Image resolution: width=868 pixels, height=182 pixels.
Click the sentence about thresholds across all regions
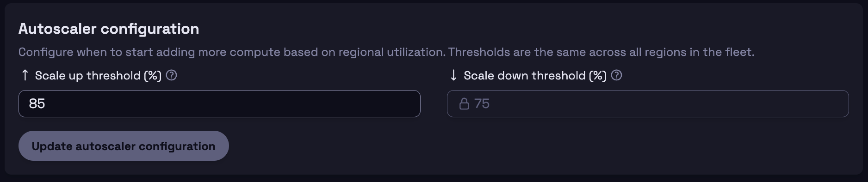(601, 52)
